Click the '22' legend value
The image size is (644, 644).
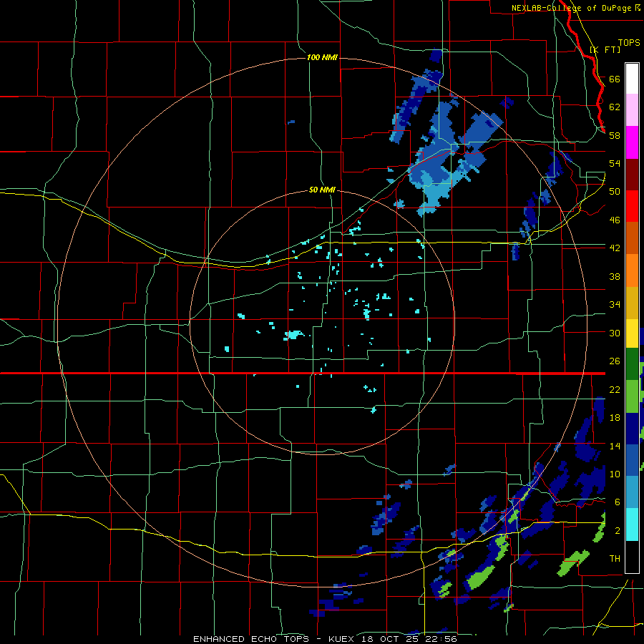[615, 389]
